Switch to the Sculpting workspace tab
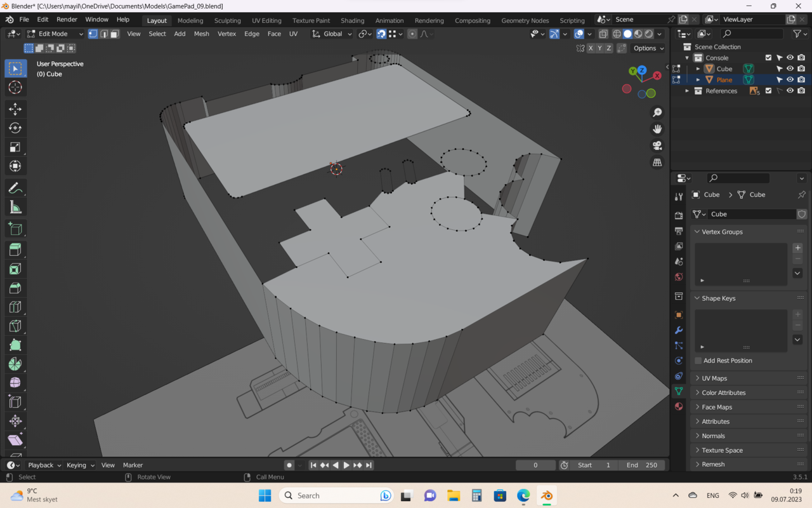Viewport: 812px width, 508px height. (x=227, y=20)
